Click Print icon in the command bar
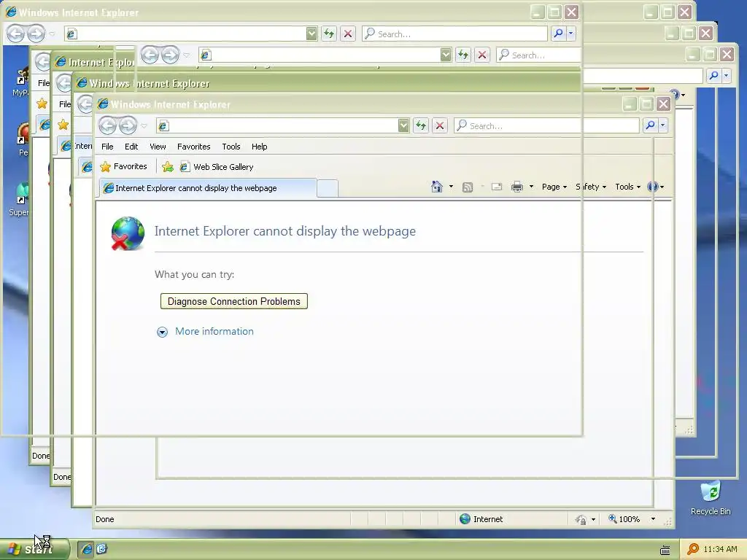This screenshot has height=560, width=747. 517,187
